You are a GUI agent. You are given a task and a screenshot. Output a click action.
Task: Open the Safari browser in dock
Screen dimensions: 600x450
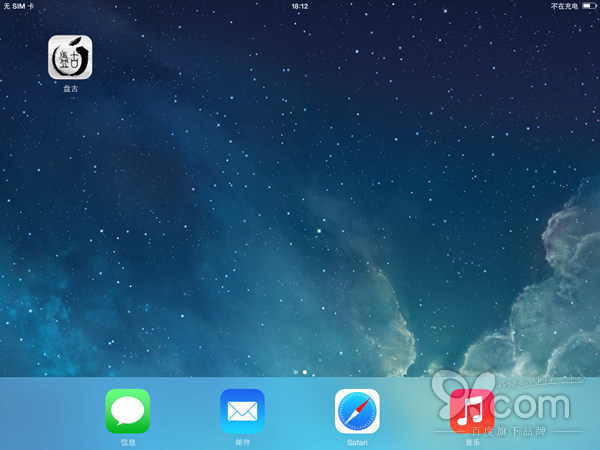pyautogui.click(x=357, y=411)
